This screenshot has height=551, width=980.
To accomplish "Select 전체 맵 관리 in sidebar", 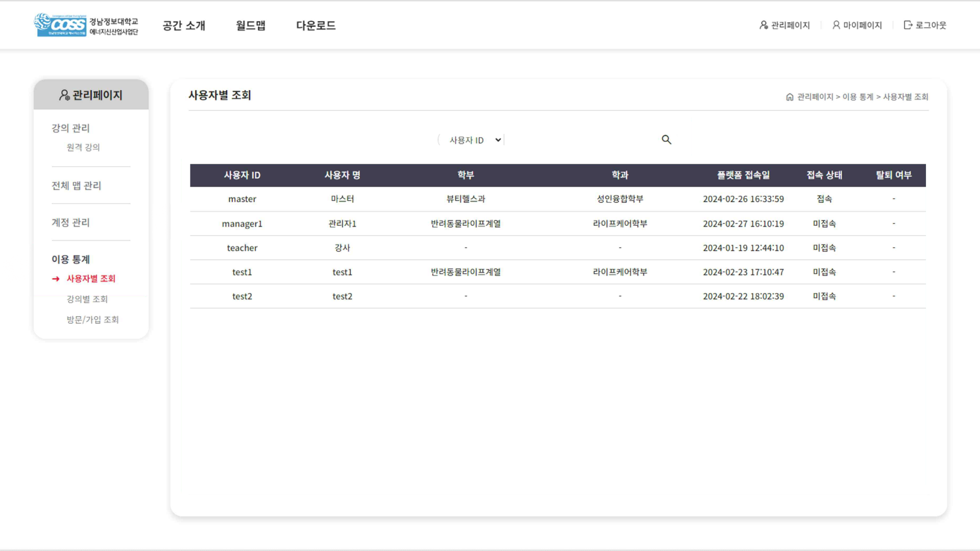I will 77,186.
